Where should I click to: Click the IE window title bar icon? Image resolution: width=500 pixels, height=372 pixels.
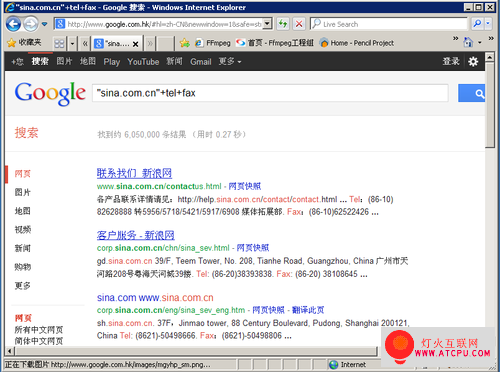(x=10, y=7)
